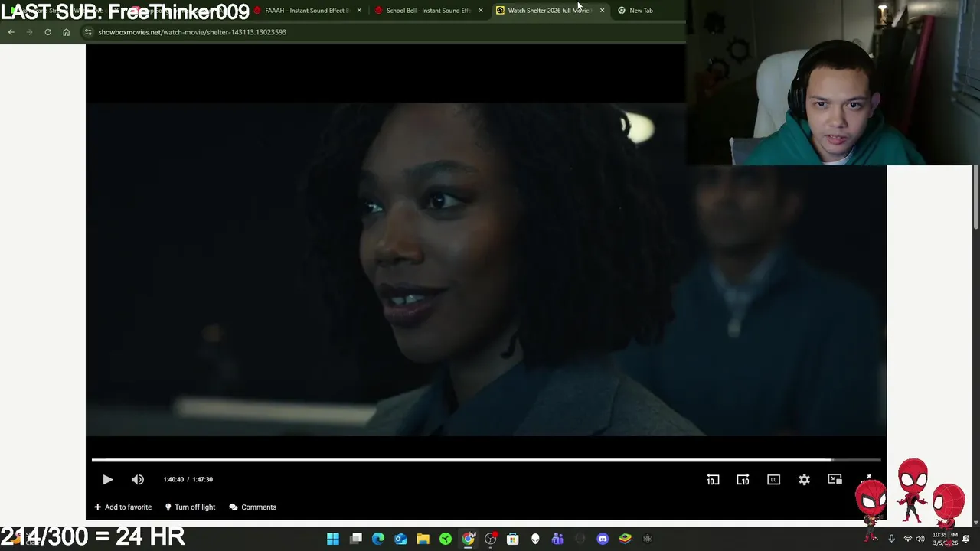Open Google Chrome in the taskbar

(468, 539)
